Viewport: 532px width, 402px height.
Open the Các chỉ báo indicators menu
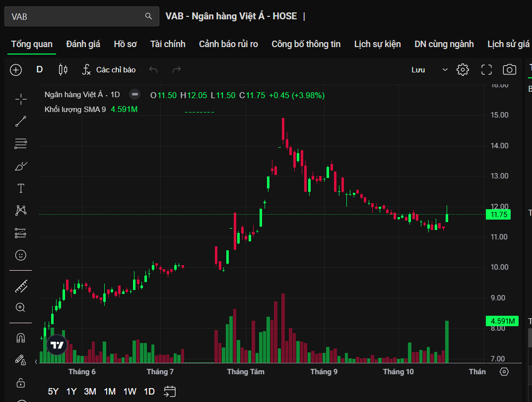click(x=109, y=70)
